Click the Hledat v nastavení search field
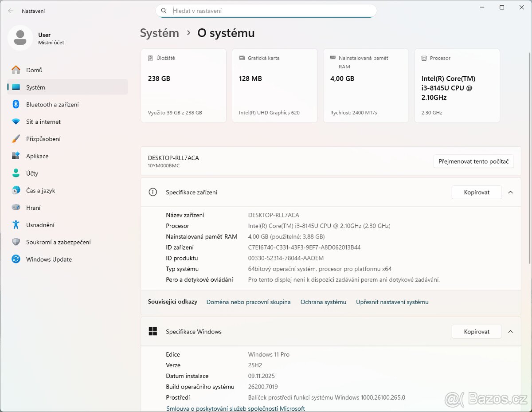Image resolution: width=532 pixels, height=412 pixels. pyautogui.click(x=266, y=11)
